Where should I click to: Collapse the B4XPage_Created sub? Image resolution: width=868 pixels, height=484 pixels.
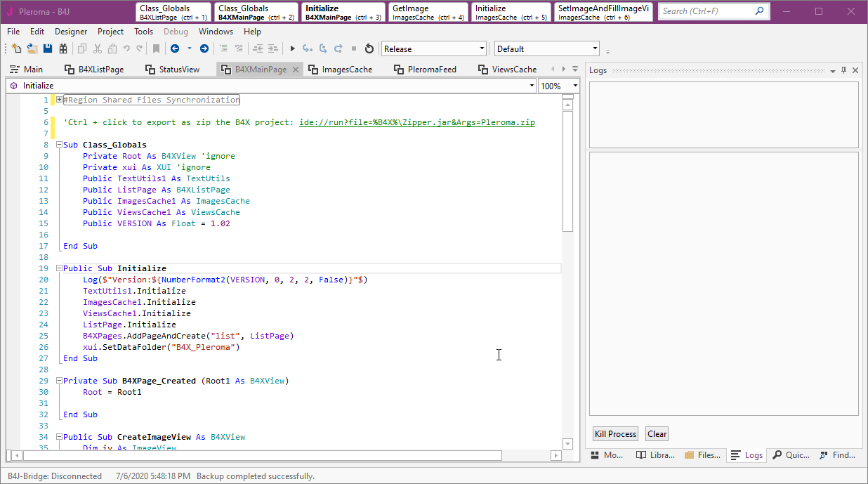coord(59,381)
